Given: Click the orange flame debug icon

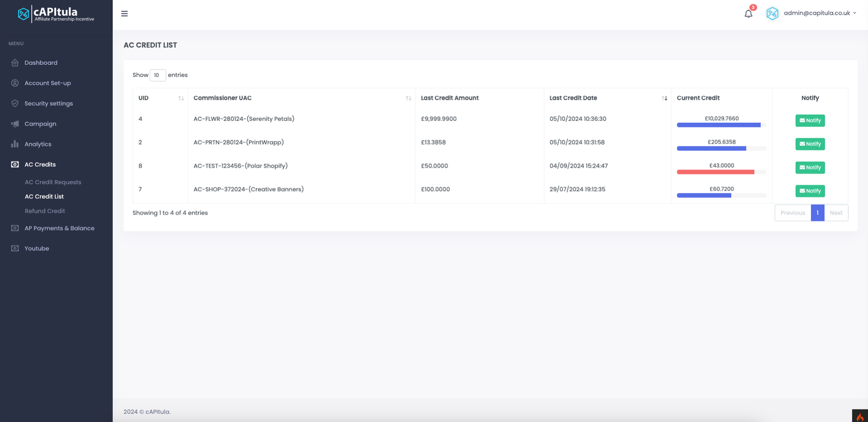Looking at the screenshot, I should (860, 416).
